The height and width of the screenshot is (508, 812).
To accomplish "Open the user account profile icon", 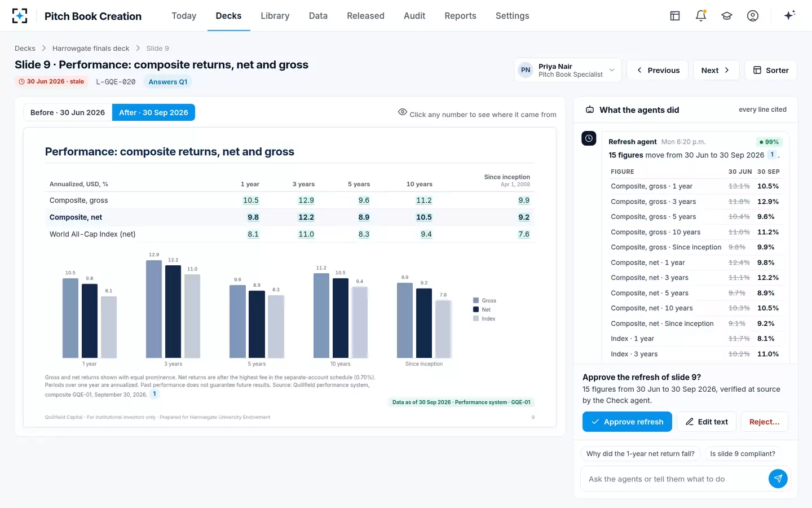I will [753, 16].
